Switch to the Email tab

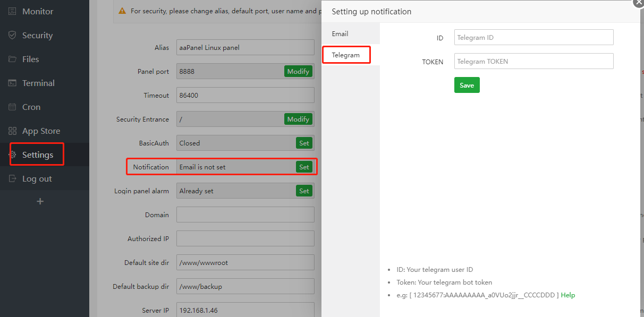click(340, 34)
